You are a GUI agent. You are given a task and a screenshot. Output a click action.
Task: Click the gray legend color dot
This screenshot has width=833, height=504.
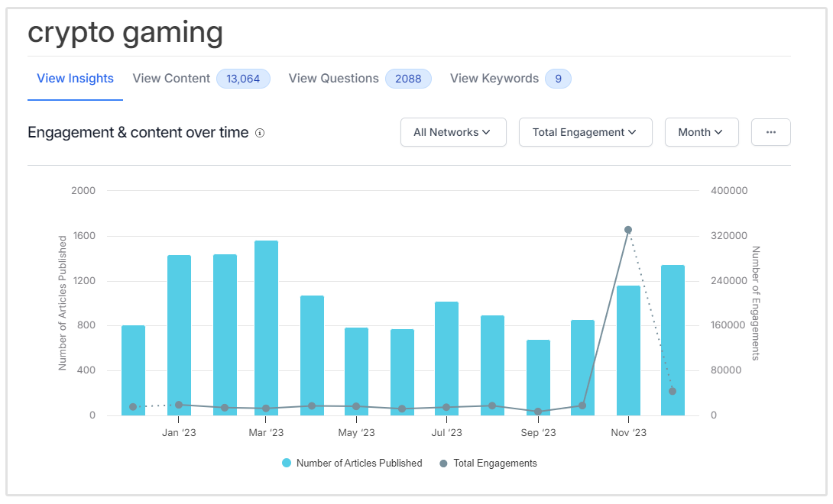[x=443, y=463]
